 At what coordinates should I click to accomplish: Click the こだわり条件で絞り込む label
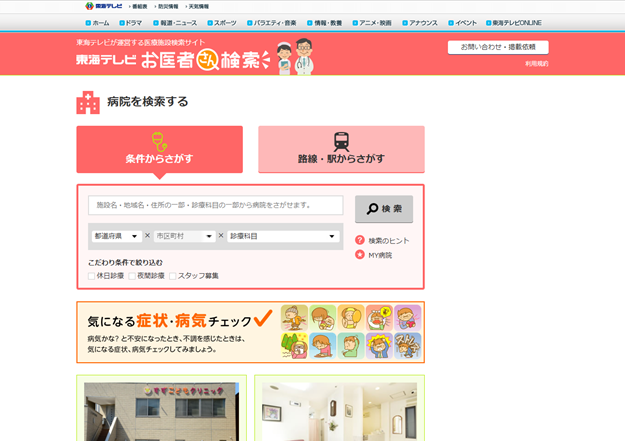(x=125, y=262)
